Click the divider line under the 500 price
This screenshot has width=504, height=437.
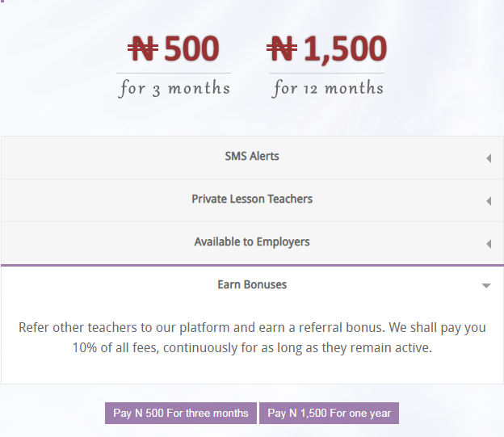[x=174, y=73]
